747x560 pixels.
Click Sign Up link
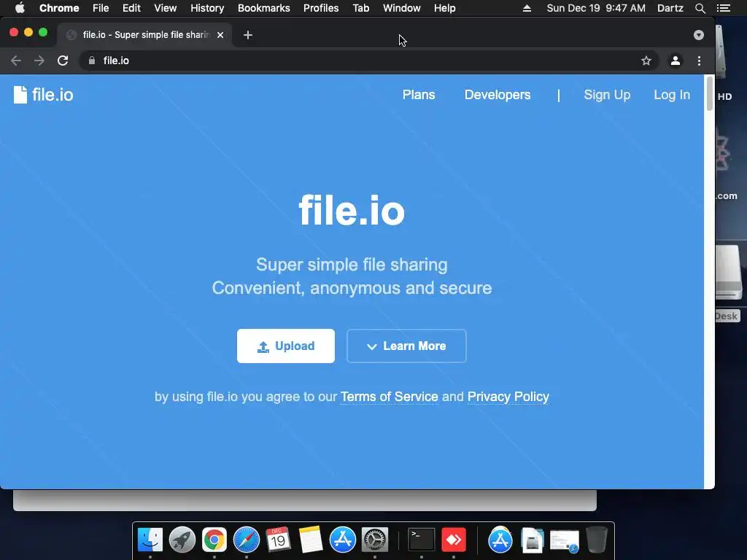(607, 95)
